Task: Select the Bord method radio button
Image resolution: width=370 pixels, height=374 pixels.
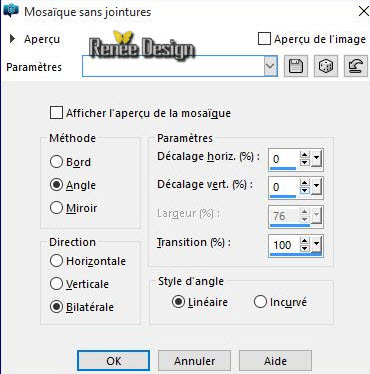Action: (56, 162)
